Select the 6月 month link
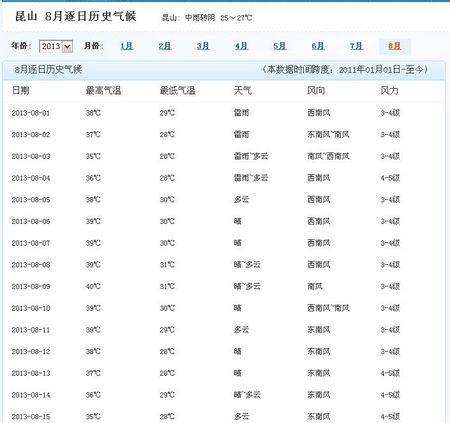 click(318, 46)
